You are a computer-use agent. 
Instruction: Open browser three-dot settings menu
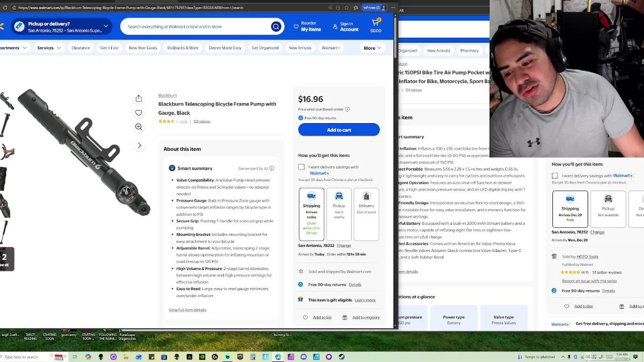tap(392, 8)
